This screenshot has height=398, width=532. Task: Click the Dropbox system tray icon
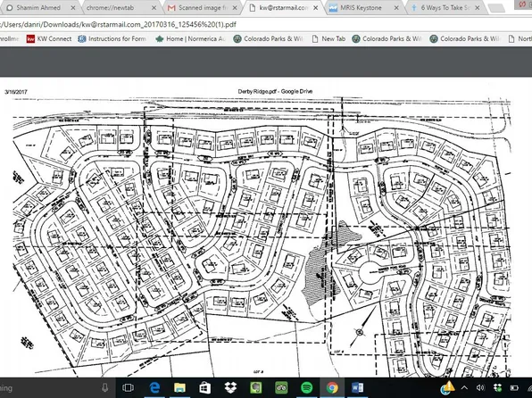[x=497, y=388]
